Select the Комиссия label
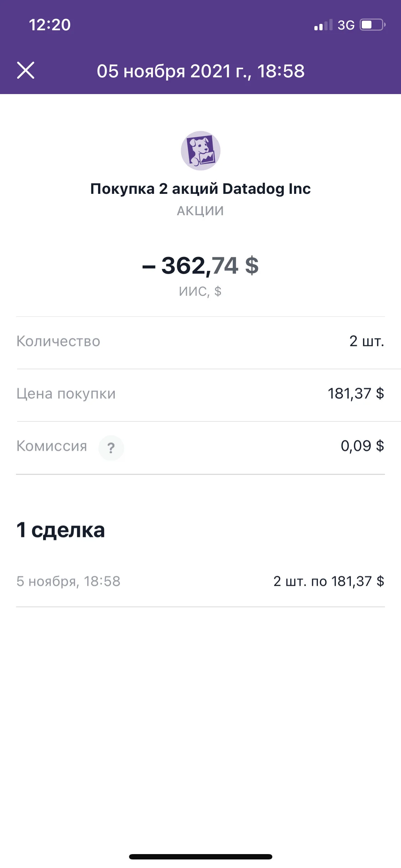 pyautogui.click(x=52, y=446)
